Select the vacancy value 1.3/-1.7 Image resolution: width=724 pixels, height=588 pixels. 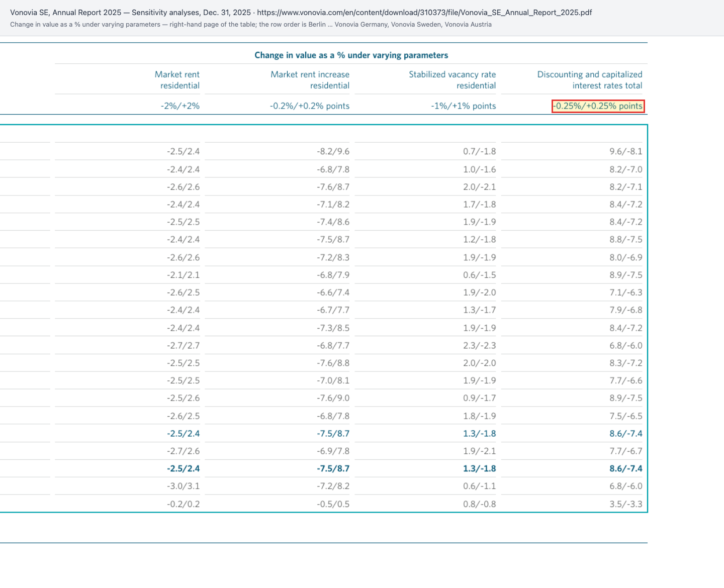480,310
